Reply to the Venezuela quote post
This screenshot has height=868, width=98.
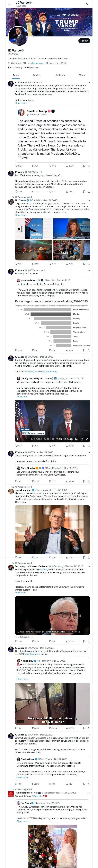(x=16, y=166)
